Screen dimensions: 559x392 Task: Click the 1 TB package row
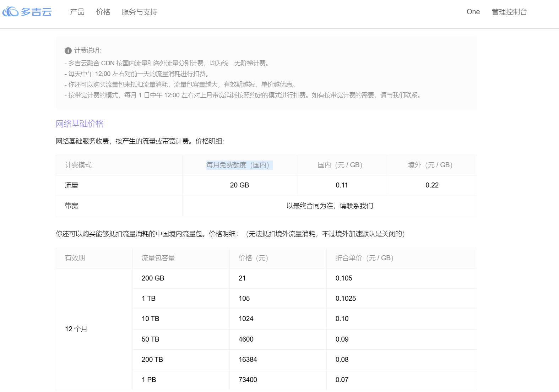pos(305,299)
